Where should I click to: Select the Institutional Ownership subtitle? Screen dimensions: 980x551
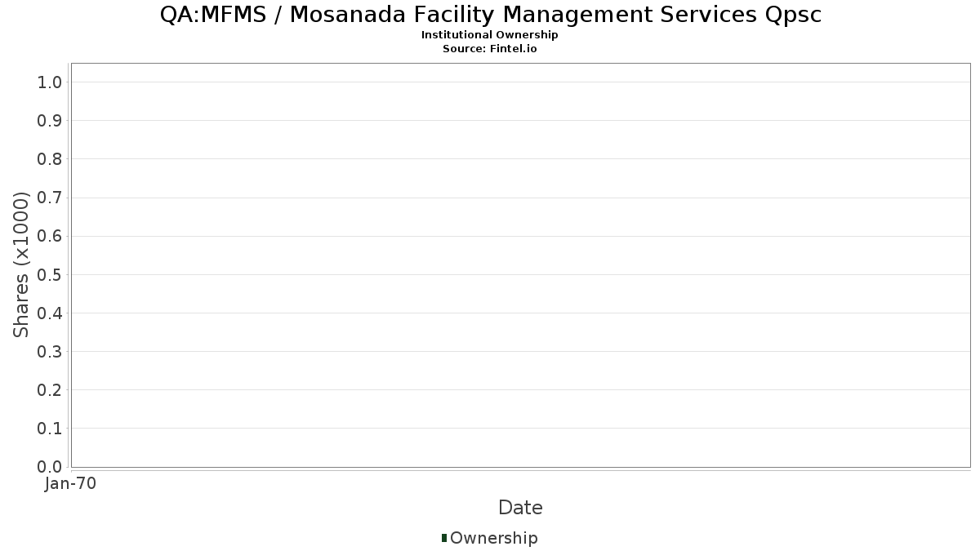click(489, 35)
